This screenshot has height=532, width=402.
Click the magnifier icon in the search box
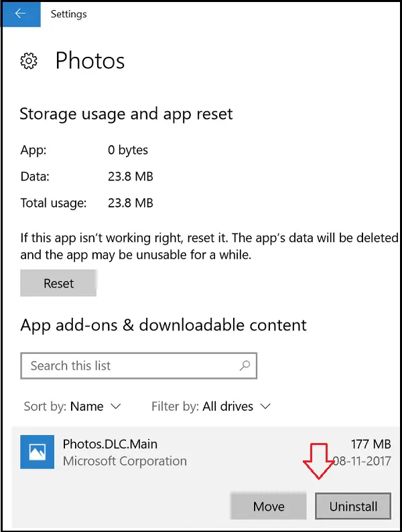coord(245,365)
